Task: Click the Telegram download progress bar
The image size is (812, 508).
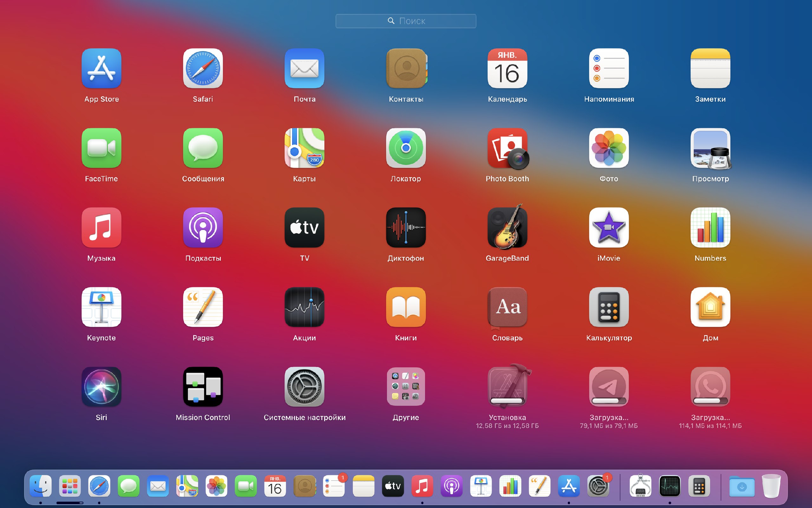Action: tap(609, 400)
